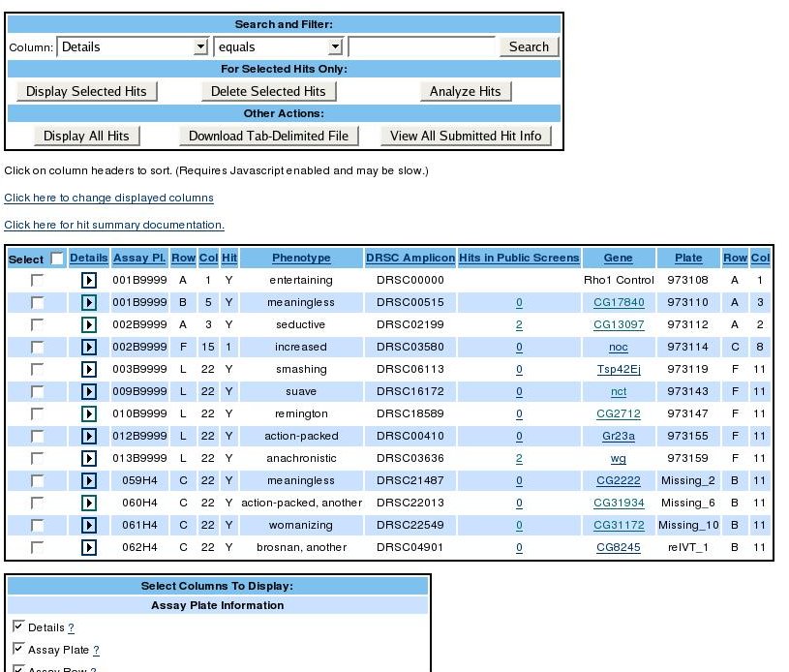The width and height of the screenshot is (789, 672).
Task: Open details arrow for row DRSC00000
Action: click(89, 280)
